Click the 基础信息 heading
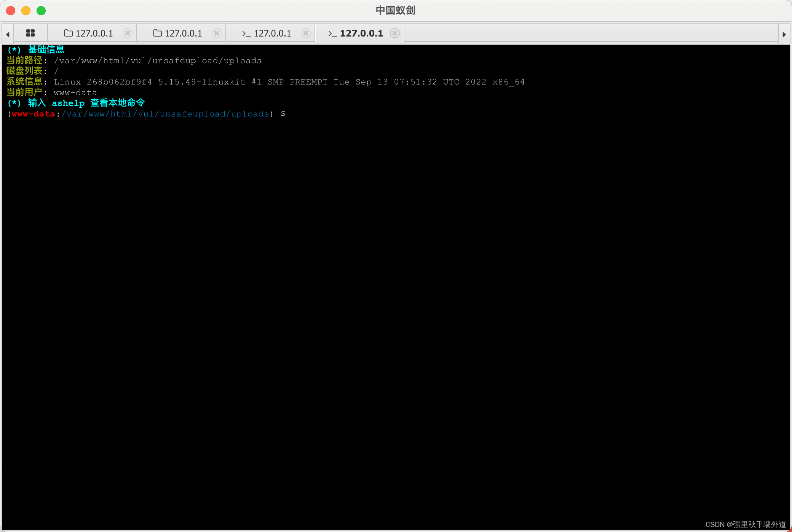 pos(46,49)
